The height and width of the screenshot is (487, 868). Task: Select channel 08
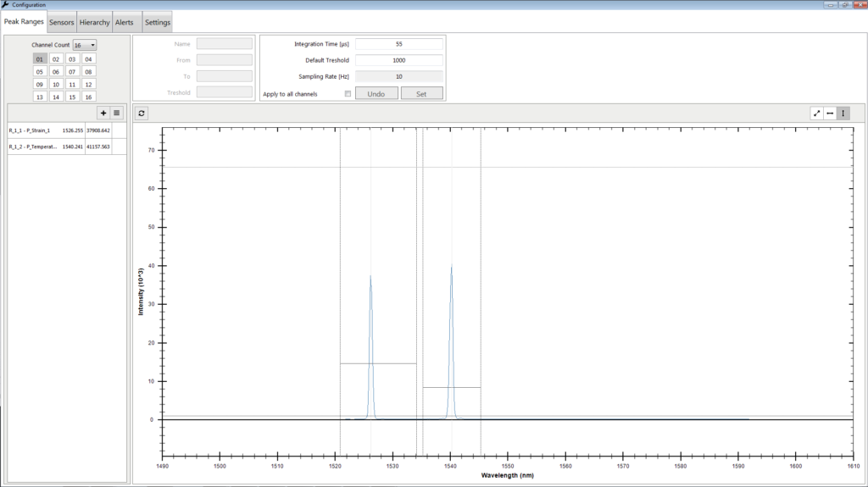pos(88,71)
